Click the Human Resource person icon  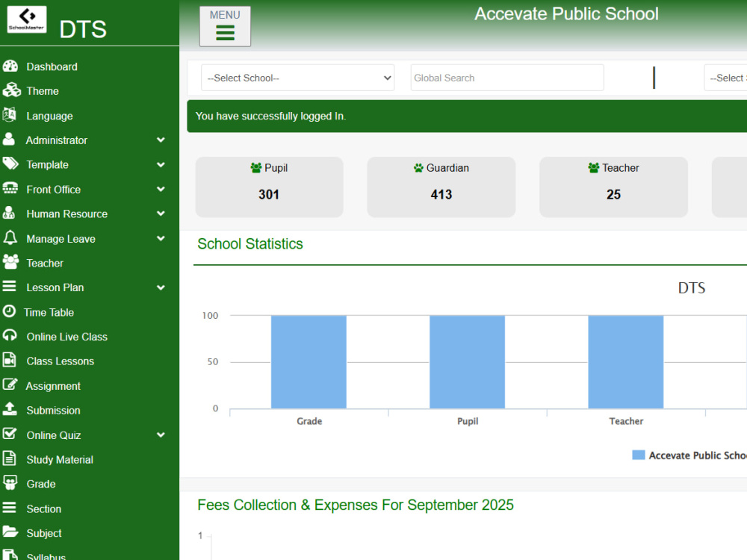8,213
